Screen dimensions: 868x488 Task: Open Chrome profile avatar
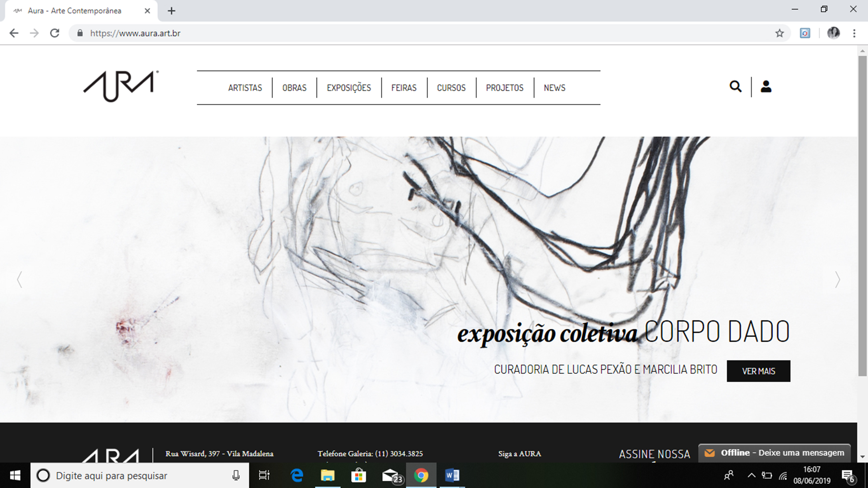pyautogui.click(x=833, y=33)
